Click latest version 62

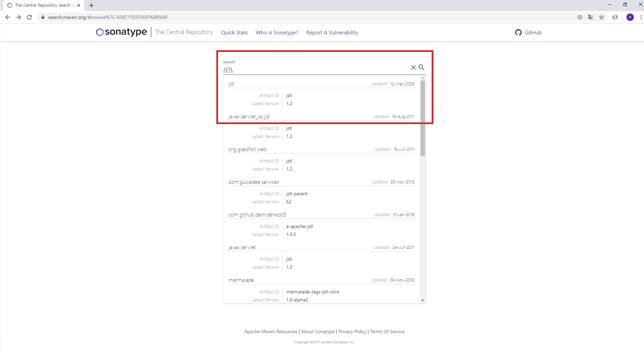(x=289, y=202)
